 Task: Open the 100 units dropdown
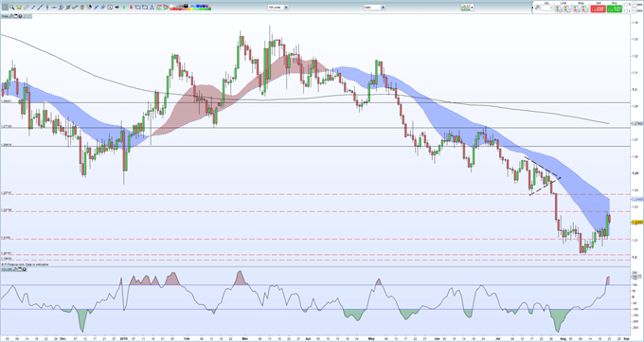click(278, 7)
